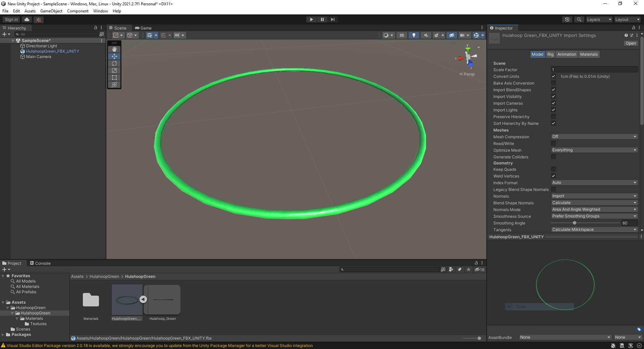Enable the Generate Colliders checkbox
This screenshot has width=644, height=349.
click(x=553, y=157)
